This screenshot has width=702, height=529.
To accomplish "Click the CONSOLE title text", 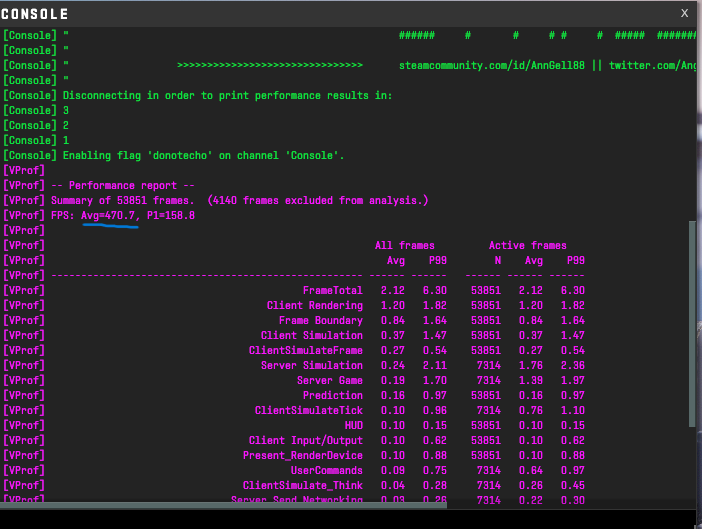I will [34, 14].
